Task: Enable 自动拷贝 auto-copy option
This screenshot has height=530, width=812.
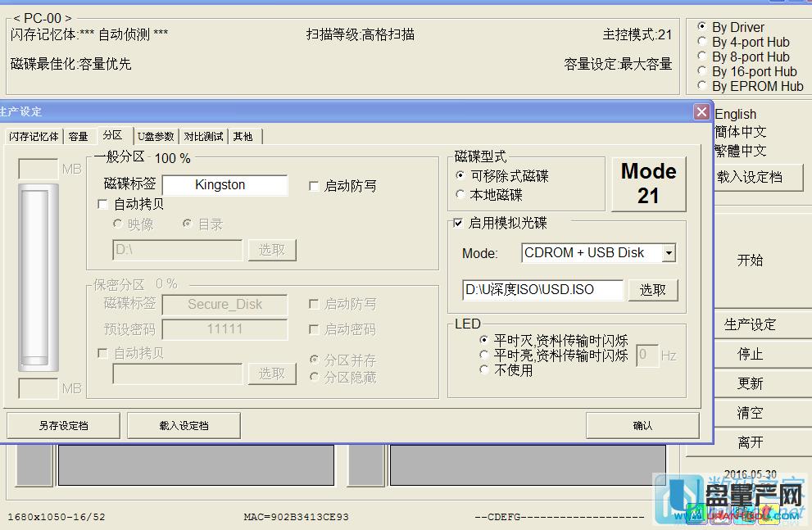Action: click(102, 205)
